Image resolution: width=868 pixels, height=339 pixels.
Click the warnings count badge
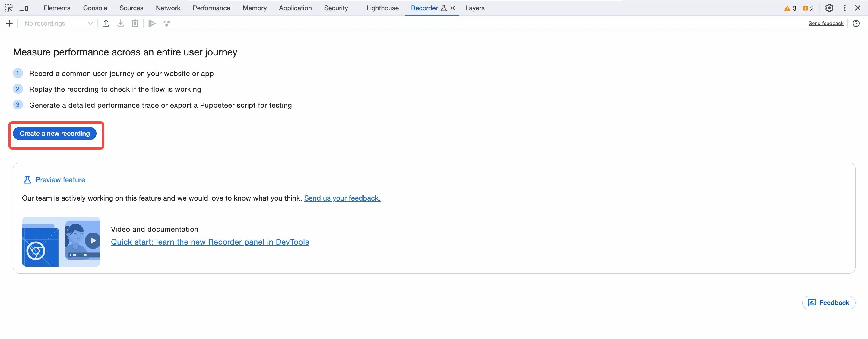(x=790, y=8)
